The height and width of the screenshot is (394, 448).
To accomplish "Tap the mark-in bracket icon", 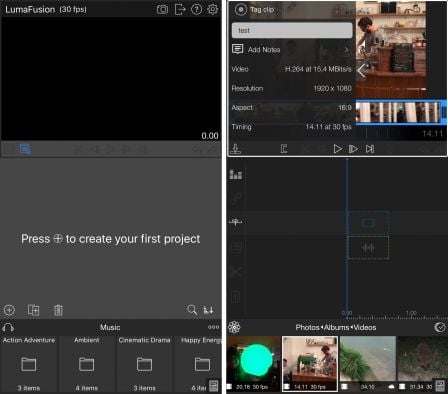I will coord(284,149).
